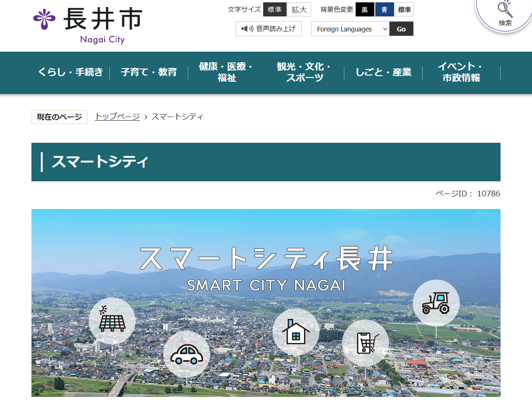Click the tractor icon on banner
The width and height of the screenshot is (532, 403).
[x=436, y=303]
